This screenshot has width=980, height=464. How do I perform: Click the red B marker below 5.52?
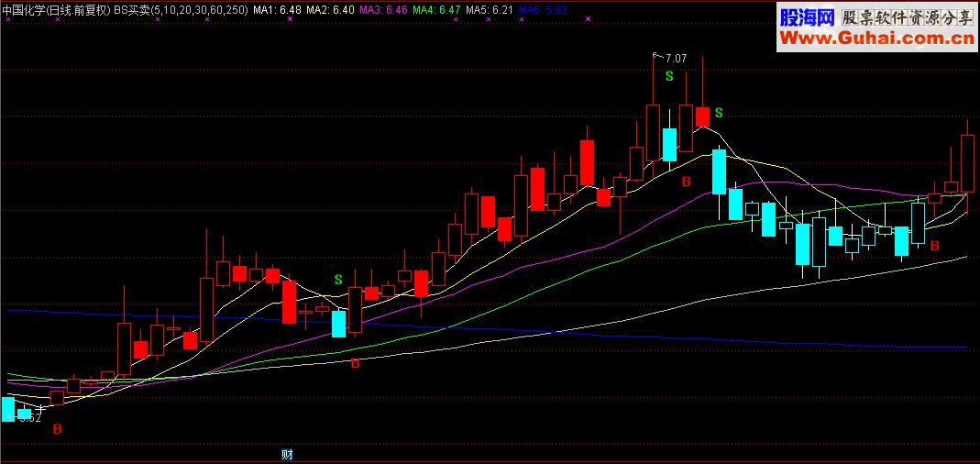(57, 429)
